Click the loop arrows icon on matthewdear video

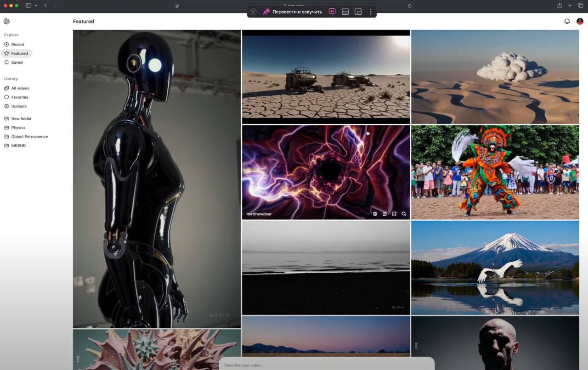pos(384,214)
